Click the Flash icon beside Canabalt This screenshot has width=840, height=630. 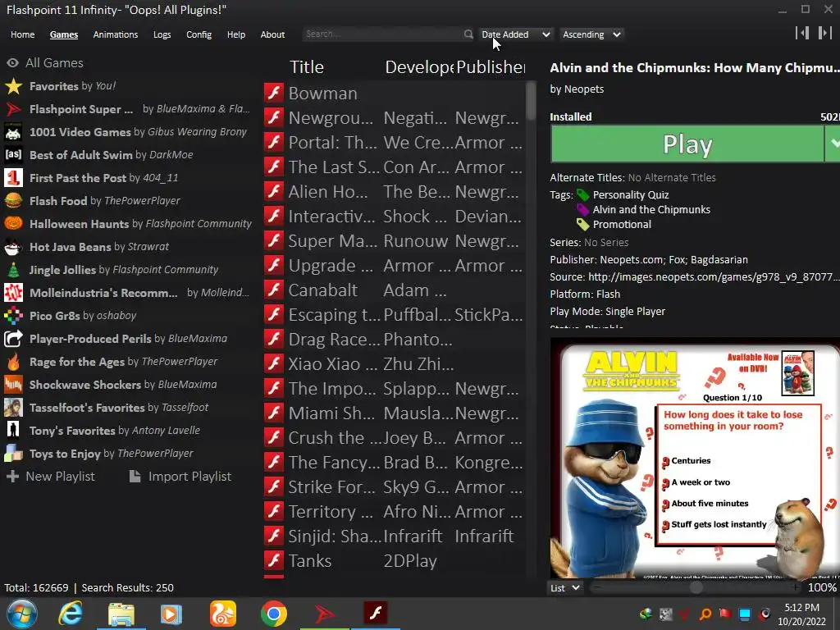coord(274,290)
